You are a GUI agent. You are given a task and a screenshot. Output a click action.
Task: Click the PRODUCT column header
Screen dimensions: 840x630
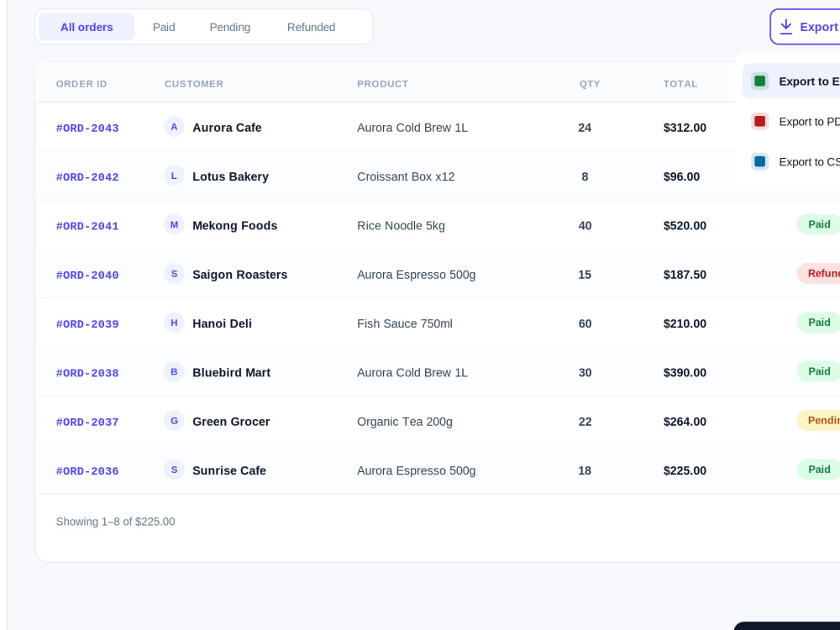pos(382,83)
